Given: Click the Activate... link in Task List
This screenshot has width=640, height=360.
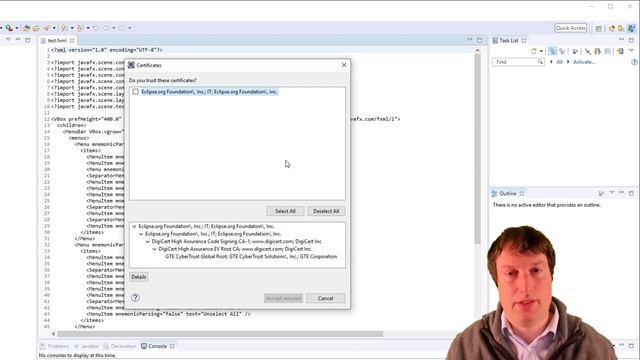Looking at the screenshot, I should pos(584,62).
